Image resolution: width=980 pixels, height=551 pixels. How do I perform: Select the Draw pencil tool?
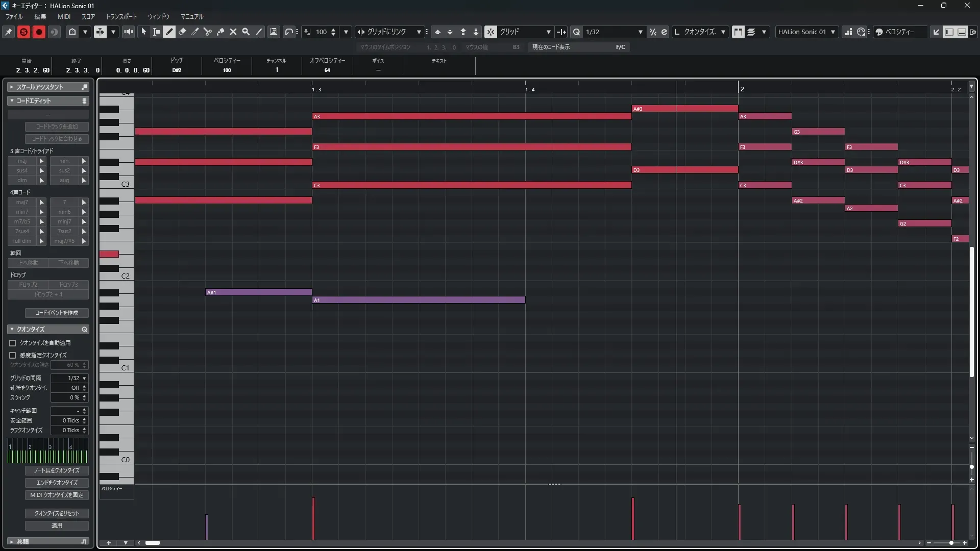(x=169, y=32)
